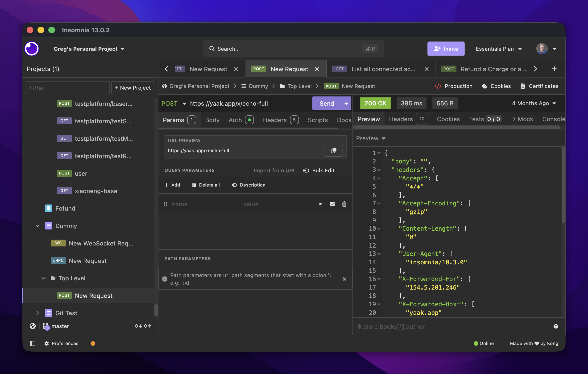Add a new tab with plus icon
Screen dimensions: 588x374
[x=554, y=69]
